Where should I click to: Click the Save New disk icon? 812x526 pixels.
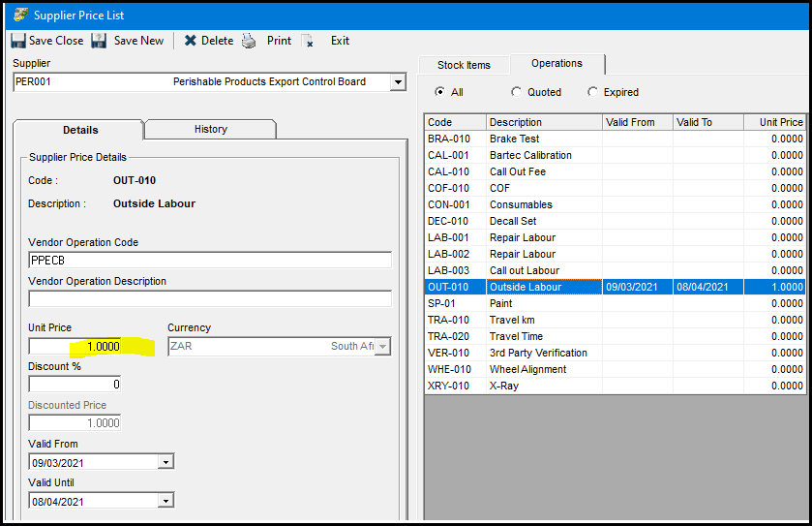click(x=99, y=41)
